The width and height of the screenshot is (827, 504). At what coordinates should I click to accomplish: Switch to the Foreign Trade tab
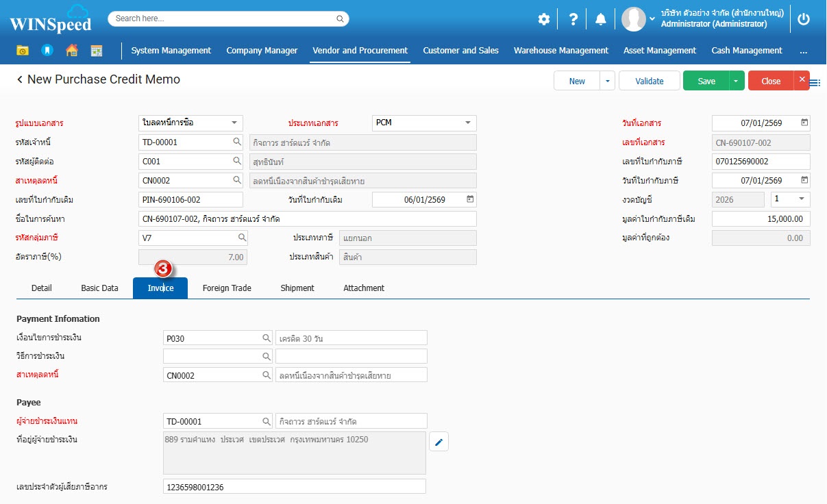[227, 288]
